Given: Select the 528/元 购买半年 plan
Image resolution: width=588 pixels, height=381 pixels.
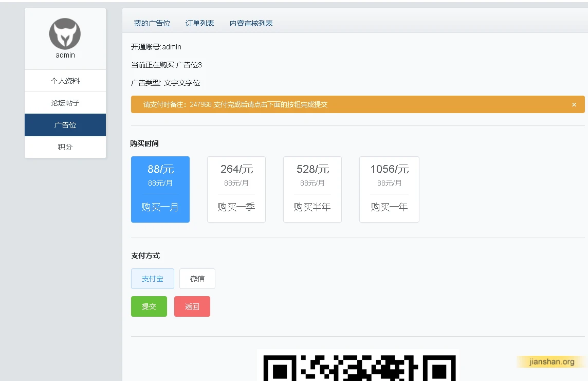Looking at the screenshot, I should point(313,189).
